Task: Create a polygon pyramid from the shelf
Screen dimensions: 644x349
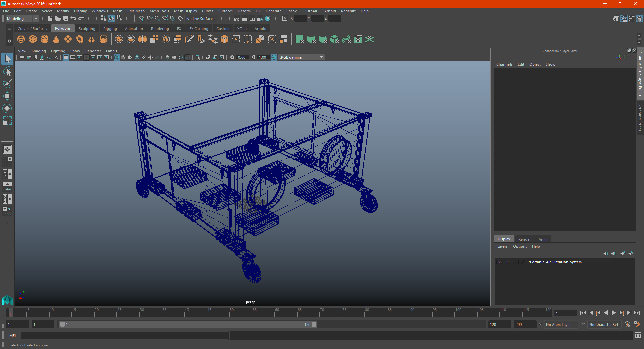Action: tap(92, 39)
